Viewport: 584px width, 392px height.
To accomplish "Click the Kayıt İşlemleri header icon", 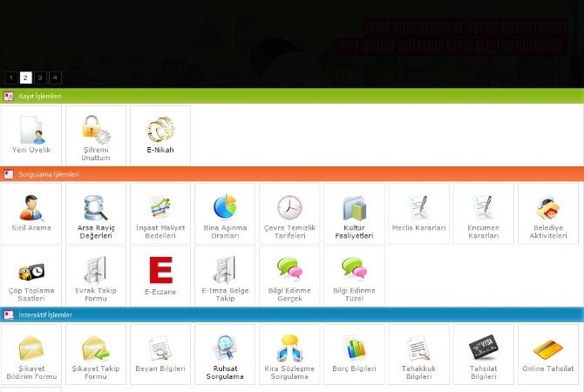I will pos(8,97).
